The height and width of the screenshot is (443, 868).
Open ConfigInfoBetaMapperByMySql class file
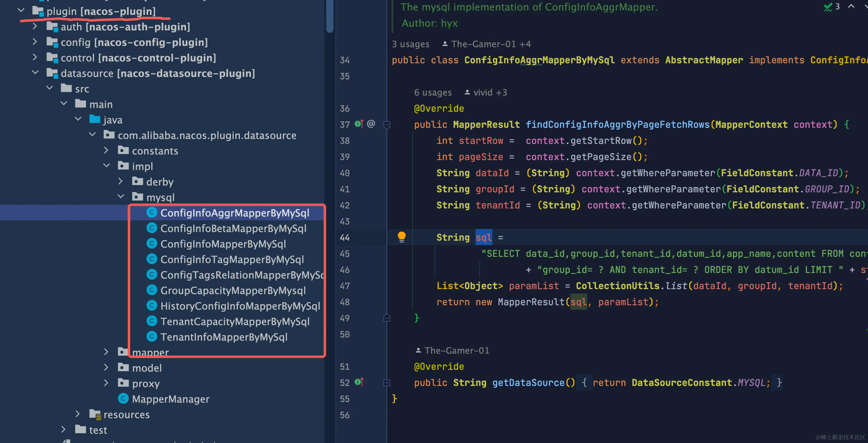click(x=233, y=228)
